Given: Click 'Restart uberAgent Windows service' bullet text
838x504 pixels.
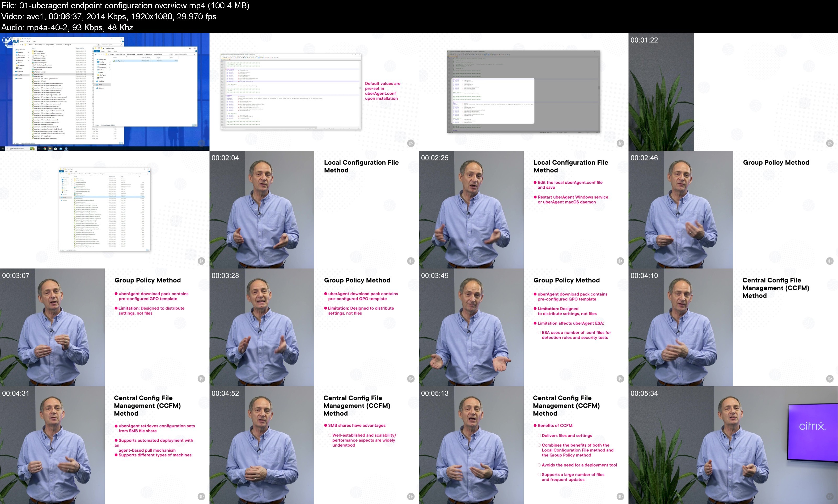Looking at the screenshot, I should pos(571,199).
